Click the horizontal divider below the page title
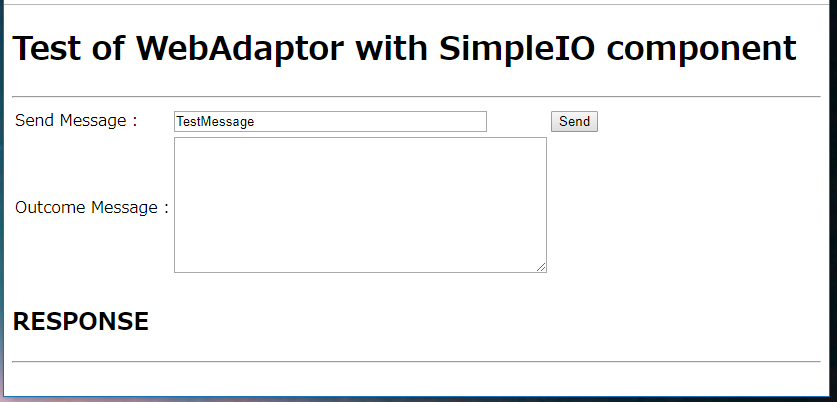This screenshot has width=837, height=402. pyautogui.click(x=416, y=97)
